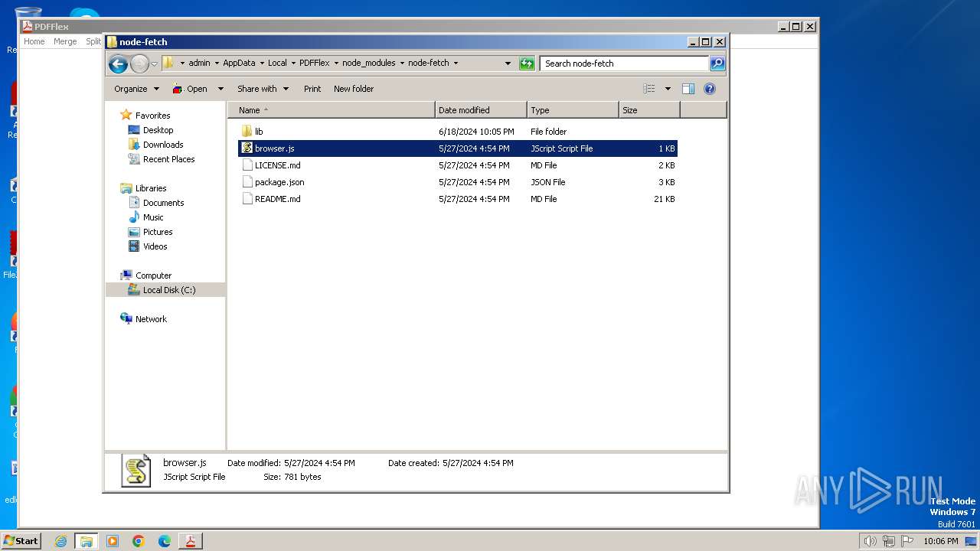This screenshot has height=551, width=980.
Task: Open Recent Places
Action: coord(168,159)
